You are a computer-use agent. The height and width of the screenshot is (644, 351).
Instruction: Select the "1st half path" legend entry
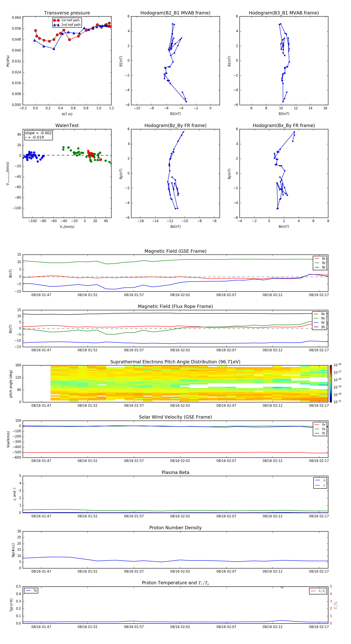point(67,20)
